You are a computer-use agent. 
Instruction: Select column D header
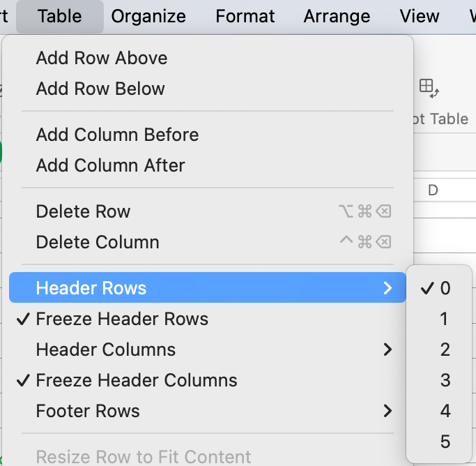433,190
